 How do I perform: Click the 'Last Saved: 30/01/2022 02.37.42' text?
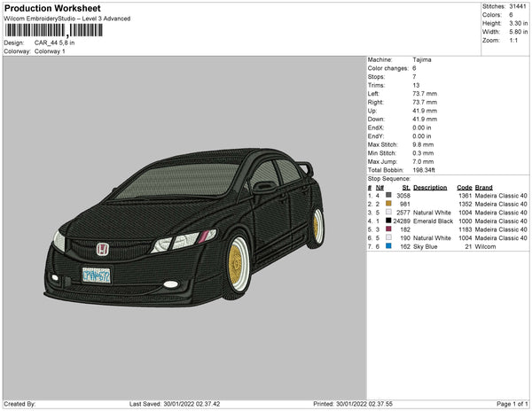pos(175,404)
